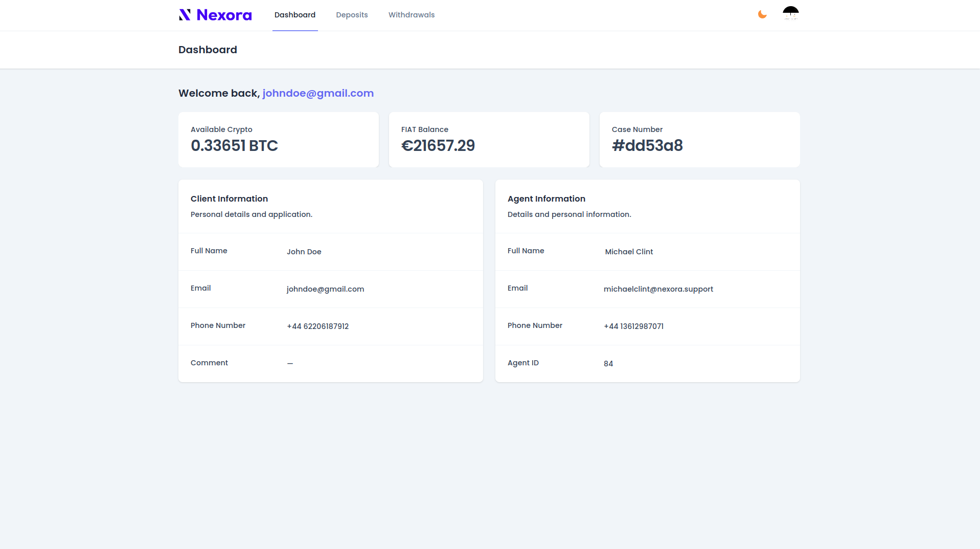Click the Client Information heading
980x549 pixels.
pos(229,199)
